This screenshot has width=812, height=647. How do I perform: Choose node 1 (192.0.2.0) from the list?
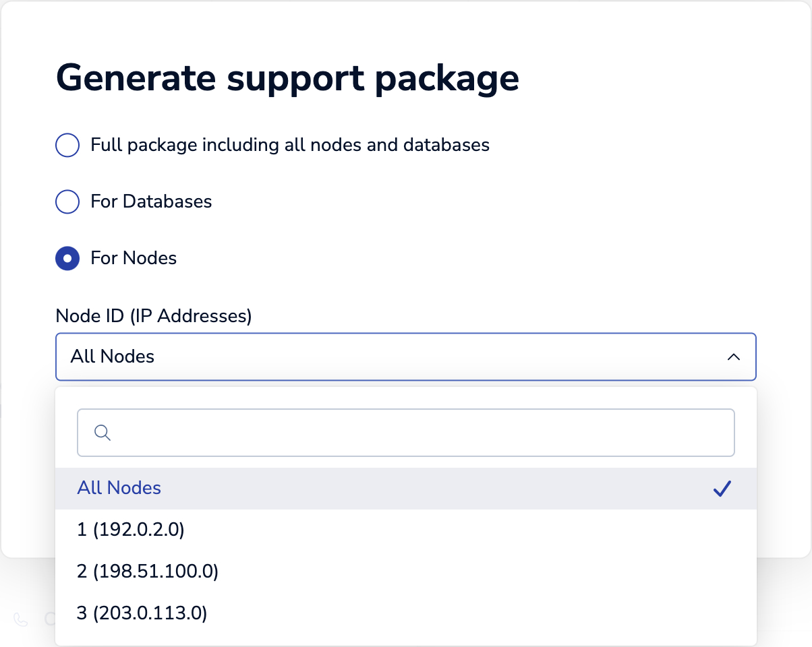[131, 530]
